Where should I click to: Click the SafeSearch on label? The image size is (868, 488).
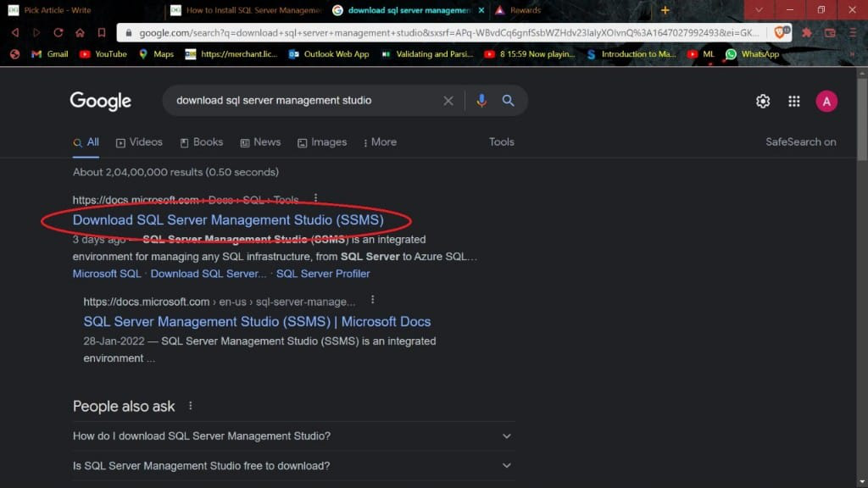tap(800, 142)
